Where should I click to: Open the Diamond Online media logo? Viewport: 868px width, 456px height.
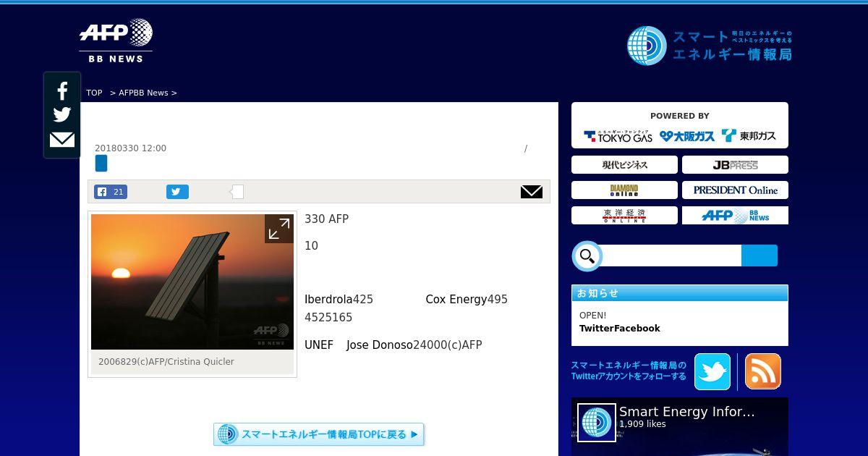point(624,190)
